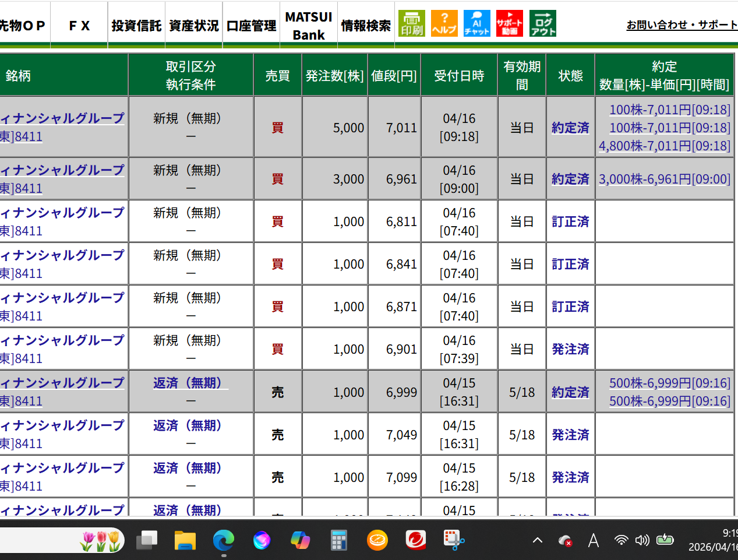Open the orange ヘルプ help icon
The width and height of the screenshot is (738, 560).
[x=444, y=23]
